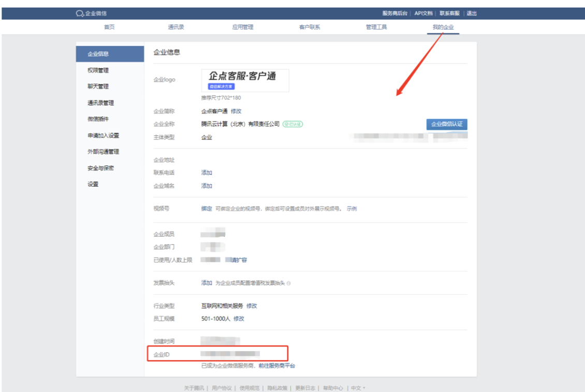Click the 申请扩容 link
The image size is (585, 392).
[x=237, y=260]
